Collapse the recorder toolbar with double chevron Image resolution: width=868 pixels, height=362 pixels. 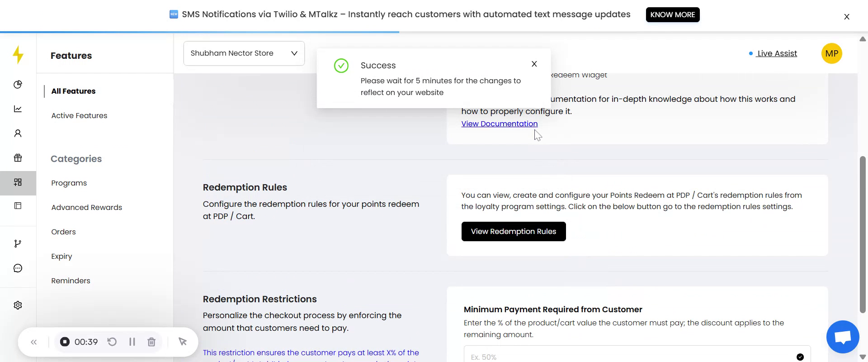click(33, 342)
